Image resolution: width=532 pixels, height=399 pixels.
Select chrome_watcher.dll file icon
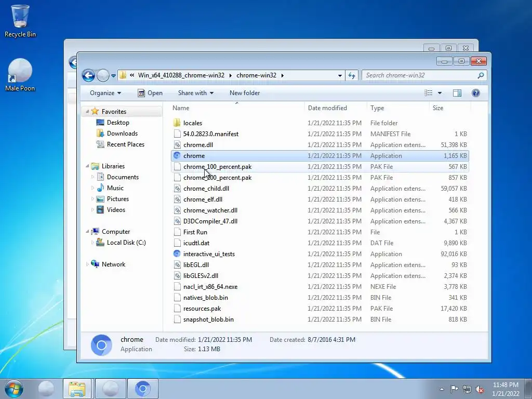[x=177, y=210]
